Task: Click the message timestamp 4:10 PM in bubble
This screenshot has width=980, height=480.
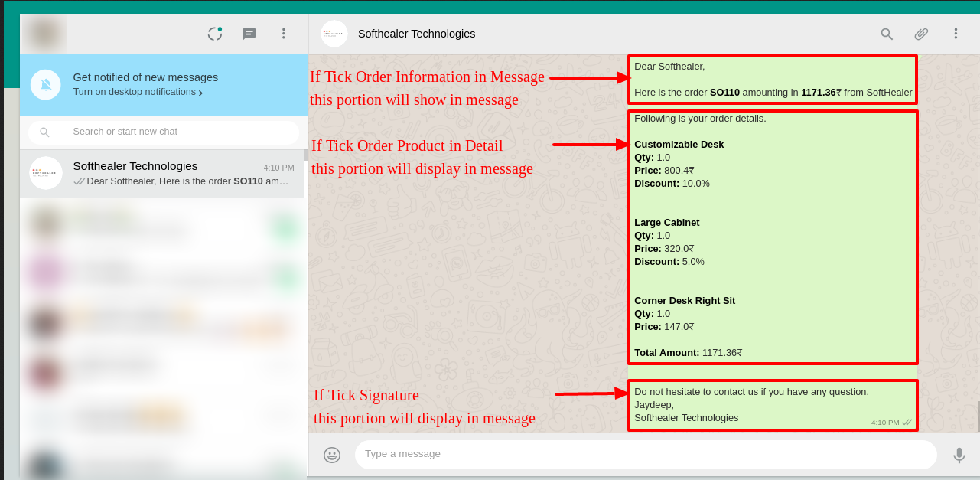Action: pos(885,423)
